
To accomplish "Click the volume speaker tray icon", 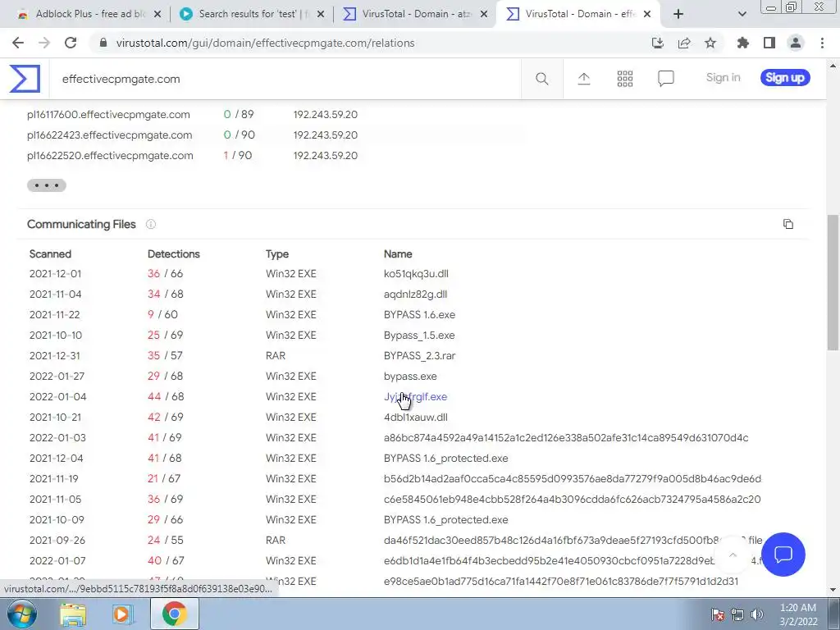I will point(757,614).
